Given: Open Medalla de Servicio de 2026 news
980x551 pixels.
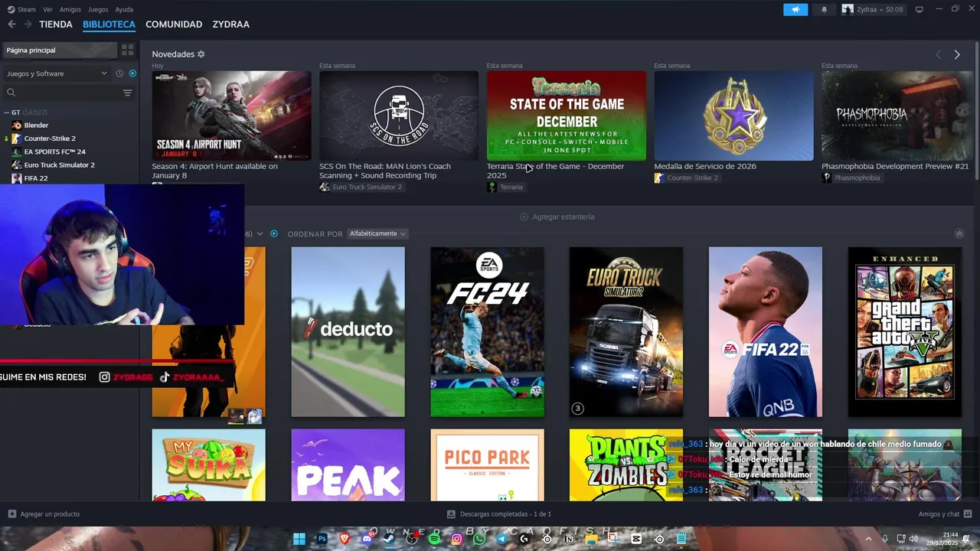Looking at the screenshot, I should [733, 116].
